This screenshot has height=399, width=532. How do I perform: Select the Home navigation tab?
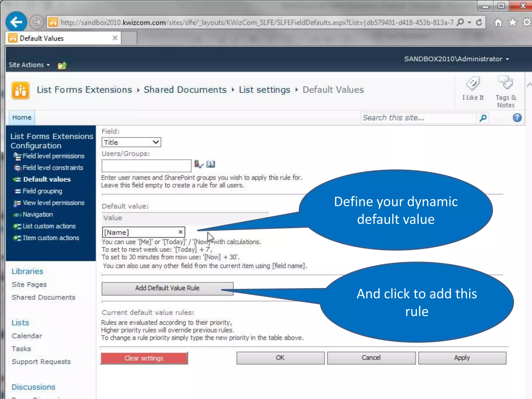pyautogui.click(x=22, y=117)
